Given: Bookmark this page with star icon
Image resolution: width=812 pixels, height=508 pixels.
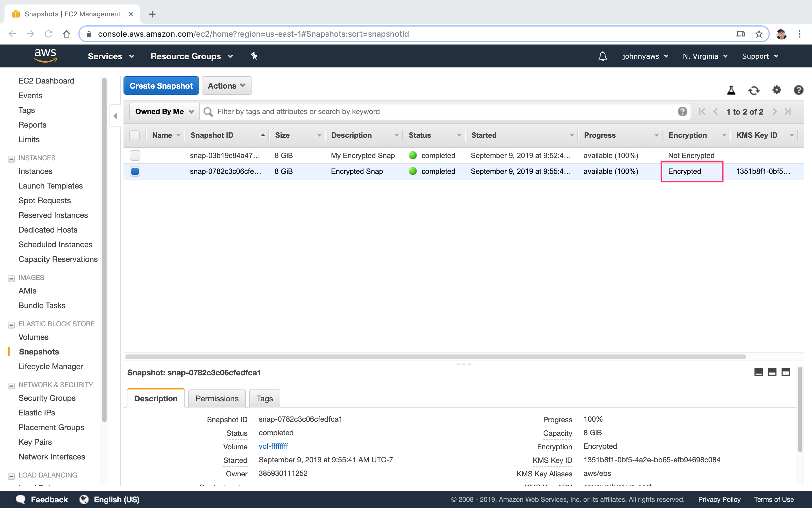Looking at the screenshot, I should click(759, 34).
